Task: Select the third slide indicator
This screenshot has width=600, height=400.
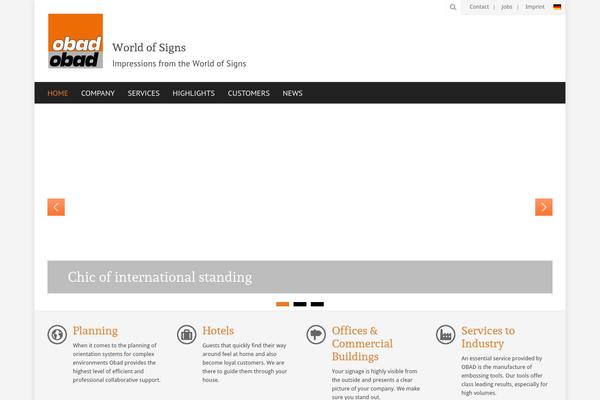Action: click(317, 304)
